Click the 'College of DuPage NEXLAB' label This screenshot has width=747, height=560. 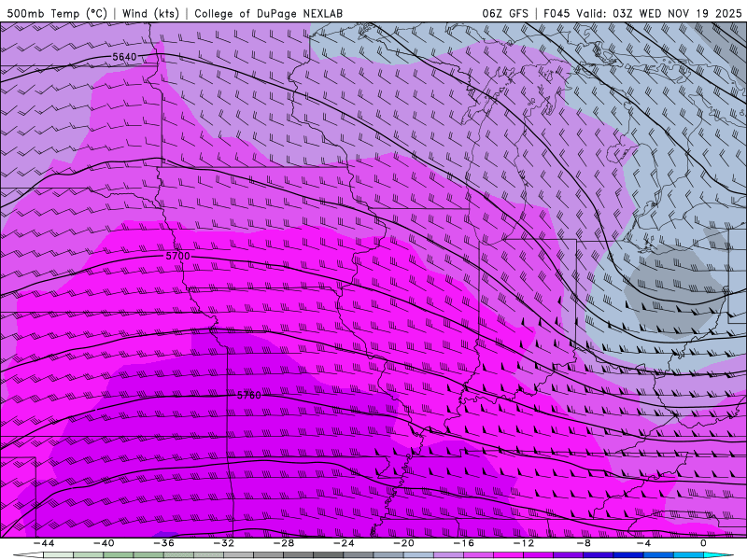click(x=268, y=13)
